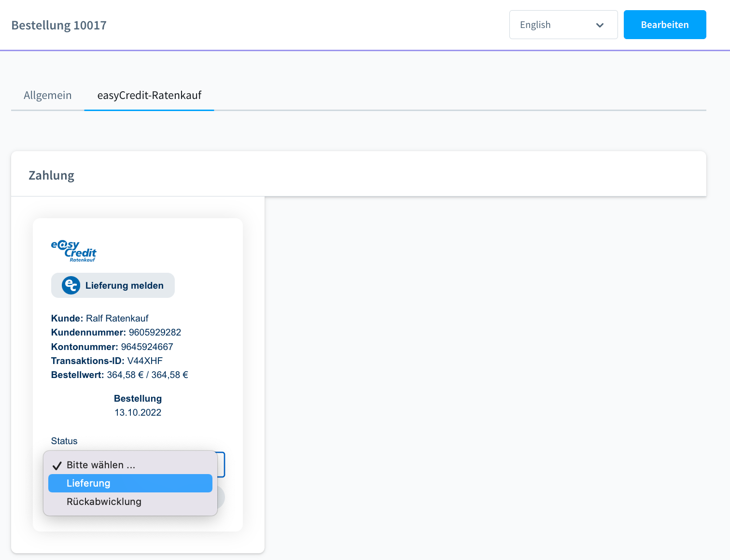Image resolution: width=730 pixels, height=560 pixels.
Task: Click the round ec icon on Lieferung melden
Action: pyautogui.click(x=71, y=285)
